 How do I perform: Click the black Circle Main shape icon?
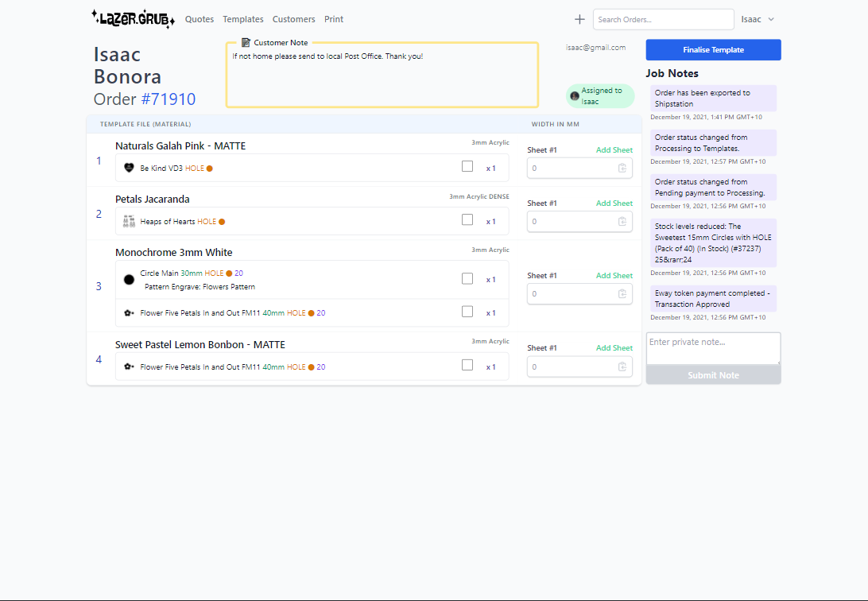(129, 279)
